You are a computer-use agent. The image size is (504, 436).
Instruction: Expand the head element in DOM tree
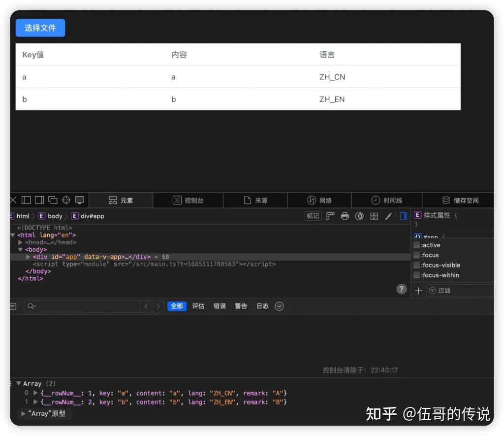(x=20, y=242)
